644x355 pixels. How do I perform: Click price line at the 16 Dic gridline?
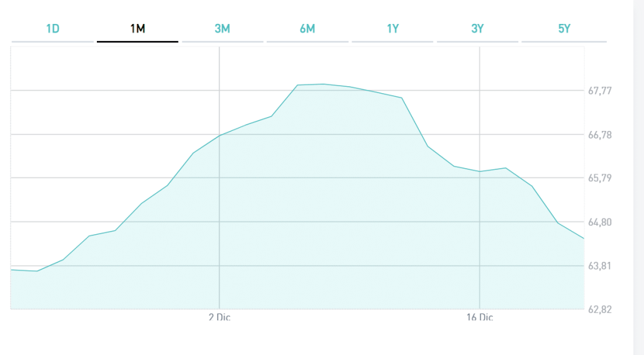[480, 171]
